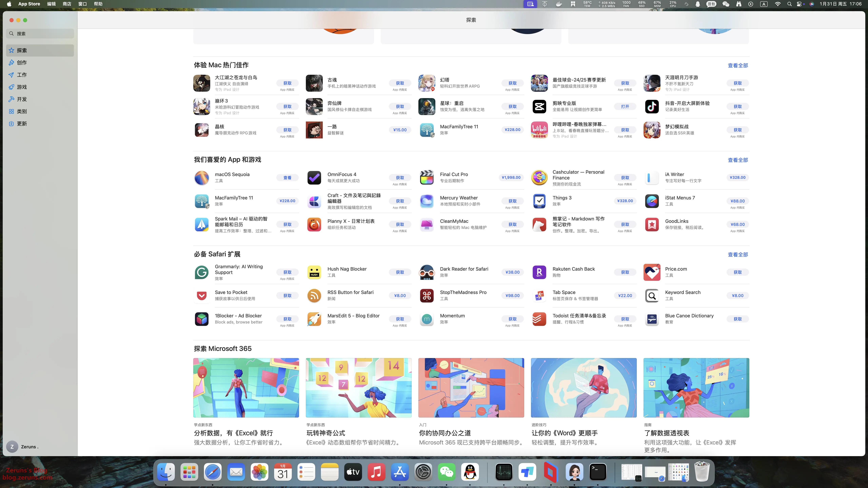This screenshot has height=488, width=868.
Task: Open the Final Cut Pro app icon
Action: point(427,177)
